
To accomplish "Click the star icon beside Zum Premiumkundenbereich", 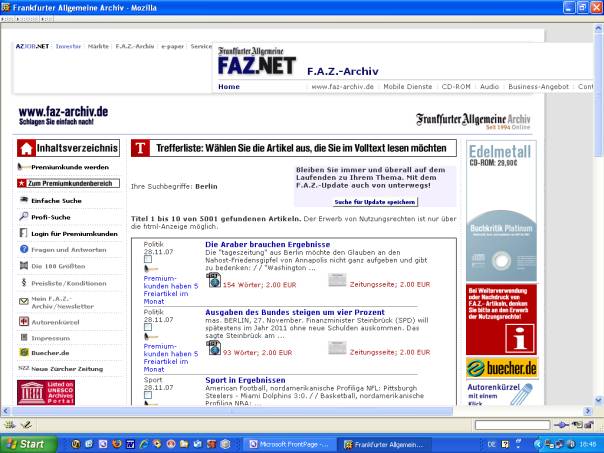I will pyautogui.click(x=22, y=183).
